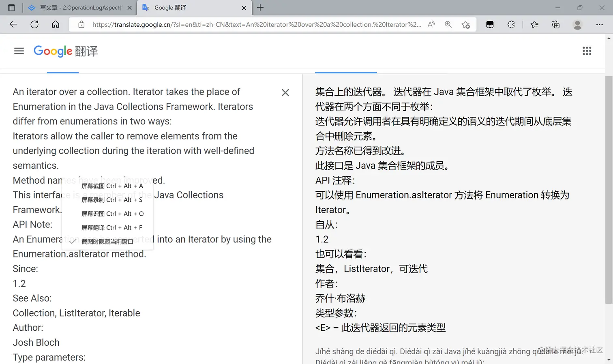Click source line 'See Also:'
The image size is (613, 364).
(x=32, y=298)
